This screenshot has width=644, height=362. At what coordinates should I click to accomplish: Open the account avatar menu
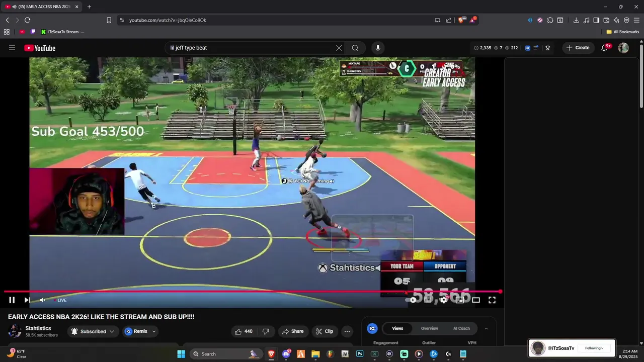[623, 48]
